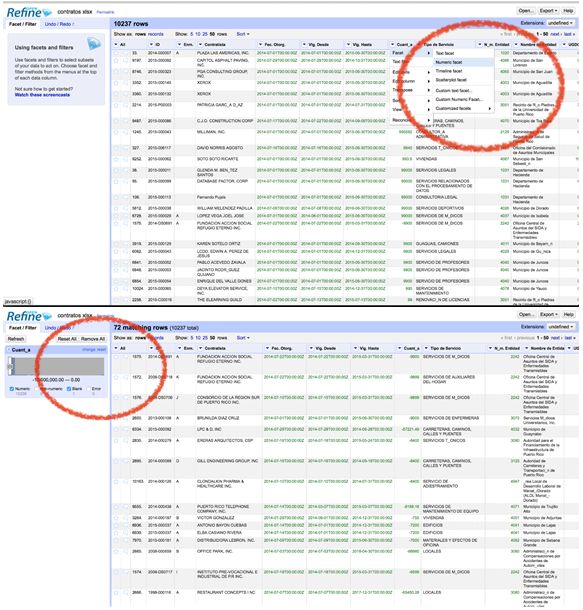Star the KAREN SOTELO ORTIZ row
This screenshot has height=610, width=583.
116,244
